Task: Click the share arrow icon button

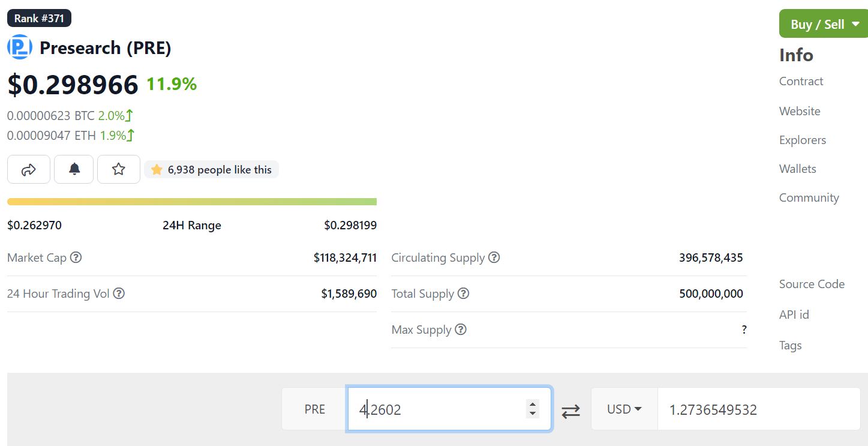Action: click(x=29, y=169)
